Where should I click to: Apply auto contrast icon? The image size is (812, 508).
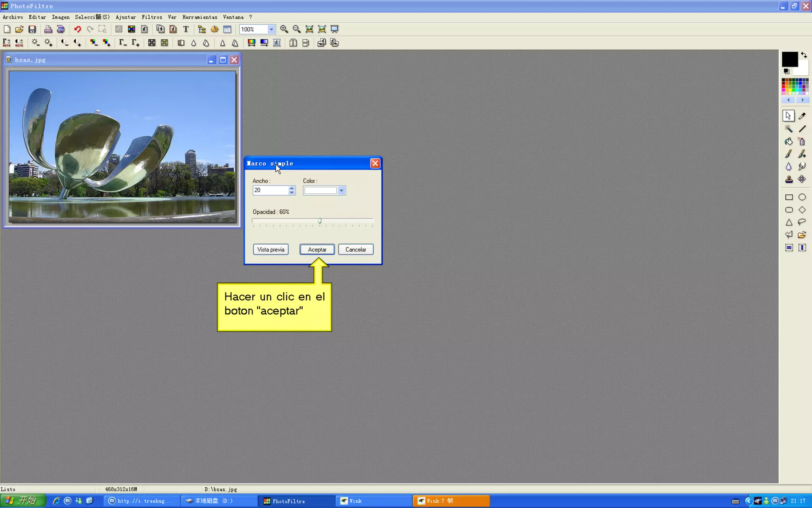coord(19,43)
